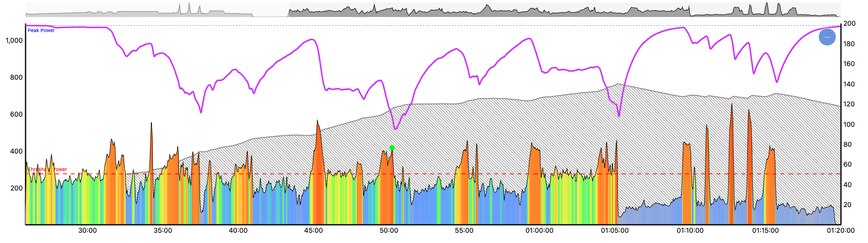Click the 30:00 time axis label

(88, 231)
